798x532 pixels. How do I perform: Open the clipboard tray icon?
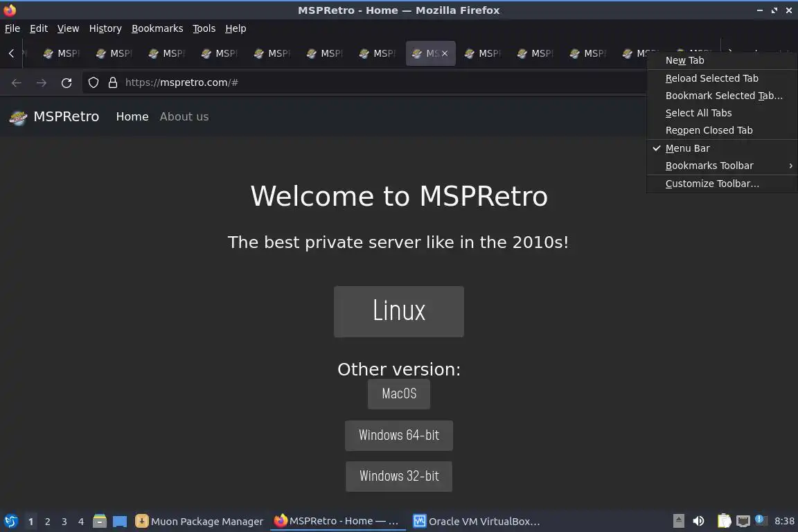[x=724, y=521]
